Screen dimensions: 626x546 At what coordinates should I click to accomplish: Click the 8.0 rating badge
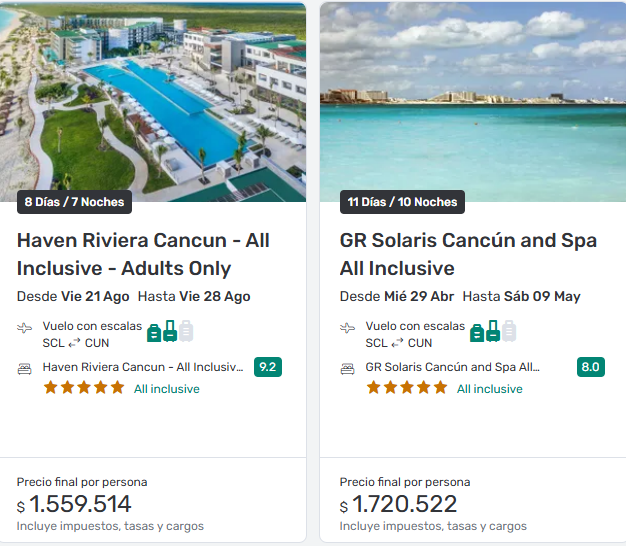point(590,367)
